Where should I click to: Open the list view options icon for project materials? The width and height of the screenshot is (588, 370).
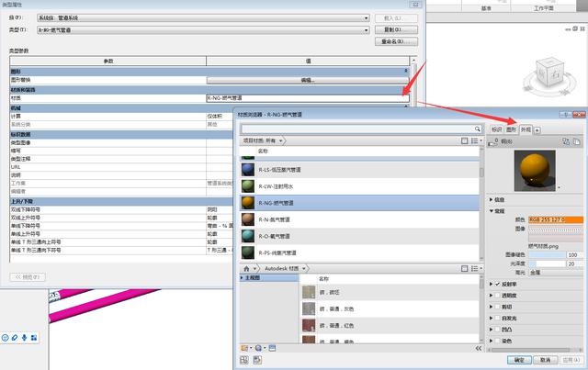(475, 140)
